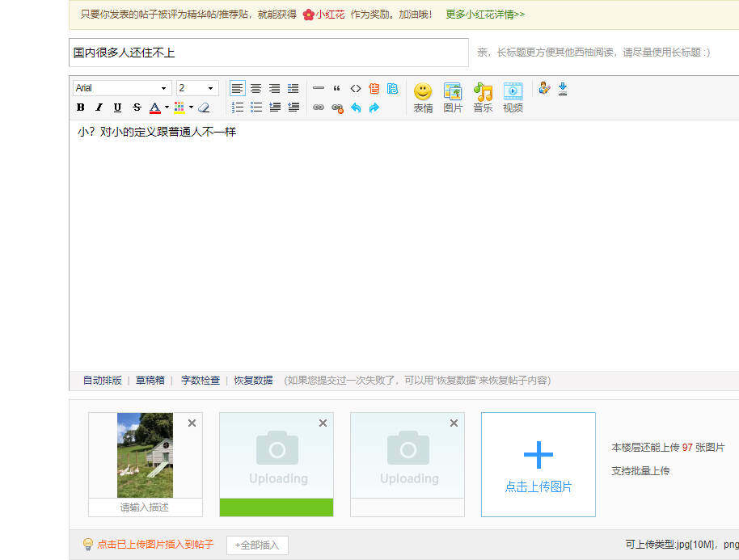
Task: Open the 更多小红花详情 link
Action: [485, 15]
